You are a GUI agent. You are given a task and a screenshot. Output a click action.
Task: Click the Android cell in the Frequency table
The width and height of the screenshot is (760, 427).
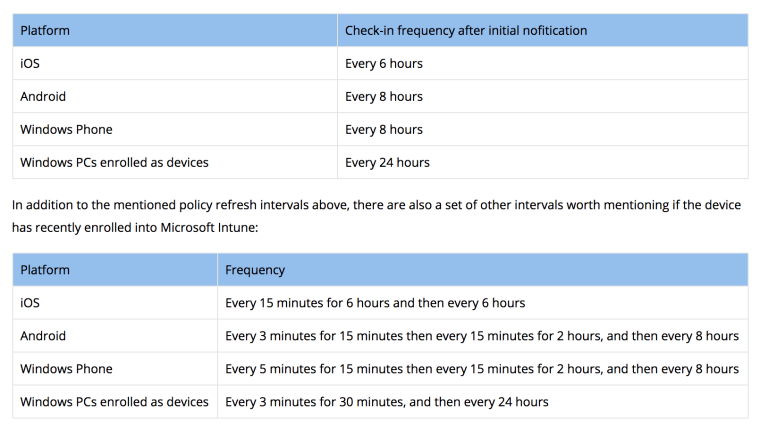point(43,336)
